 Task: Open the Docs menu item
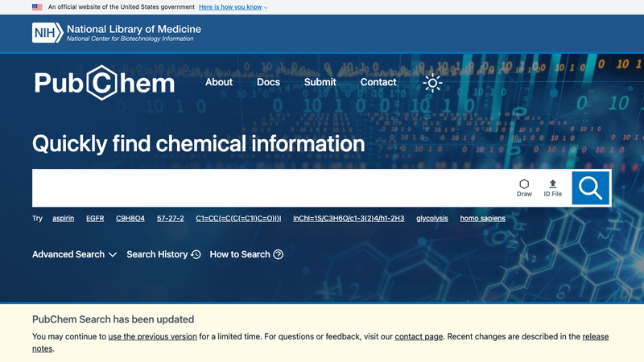(268, 82)
